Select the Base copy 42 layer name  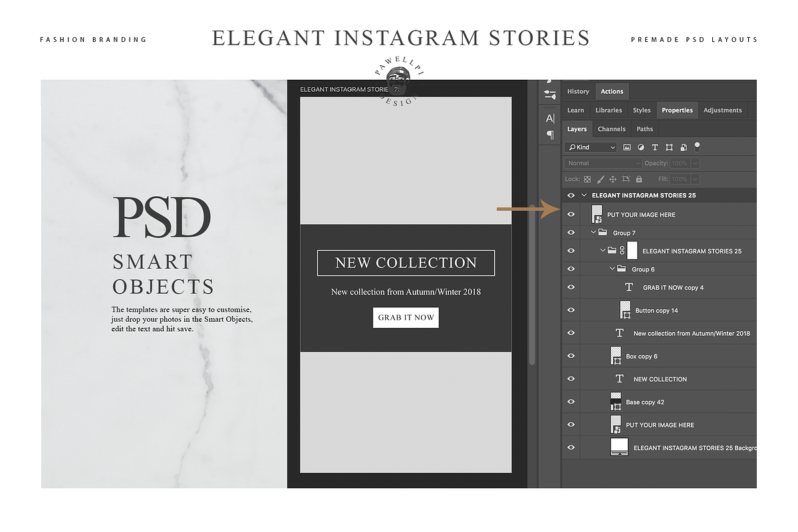(645, 402)
